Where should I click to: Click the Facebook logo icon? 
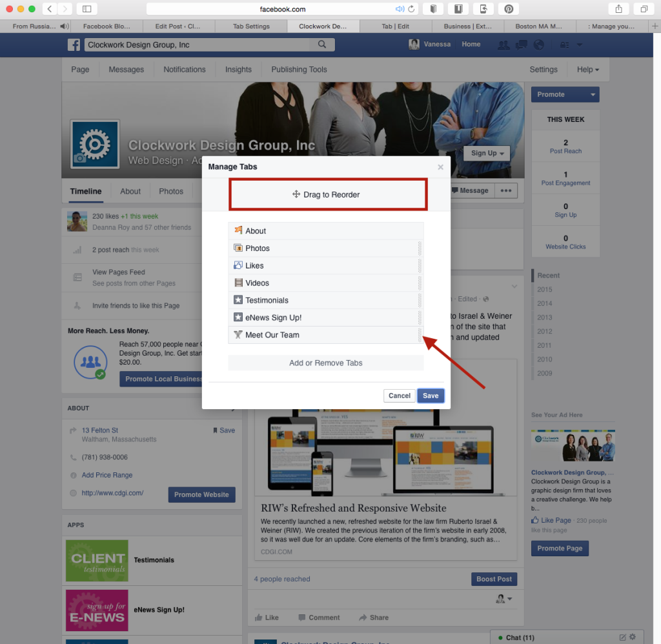[74, 45]
